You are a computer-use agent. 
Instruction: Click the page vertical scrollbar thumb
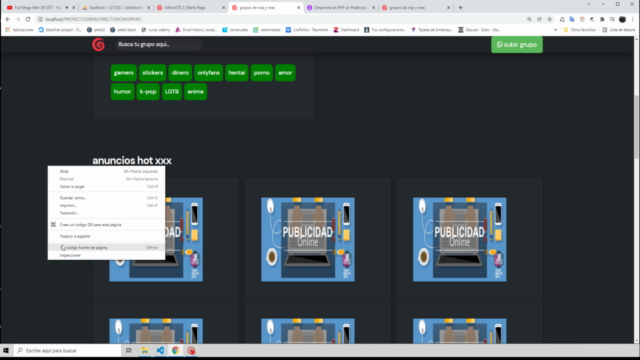[x=636, y=127]
